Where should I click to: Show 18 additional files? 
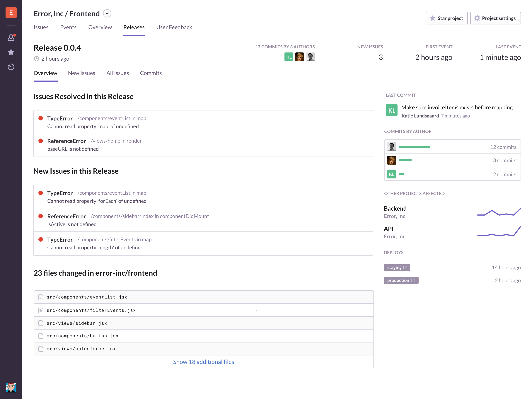[x=203, y=362]
